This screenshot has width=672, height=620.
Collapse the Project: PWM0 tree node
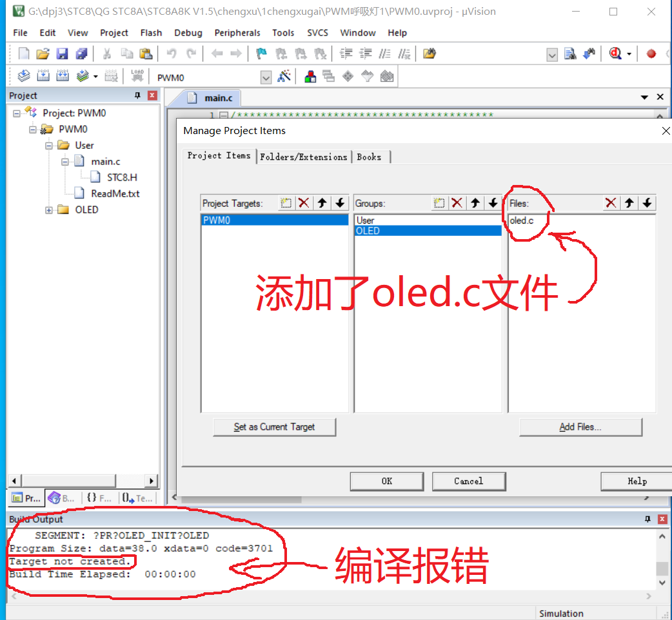[x=17, y=113]
